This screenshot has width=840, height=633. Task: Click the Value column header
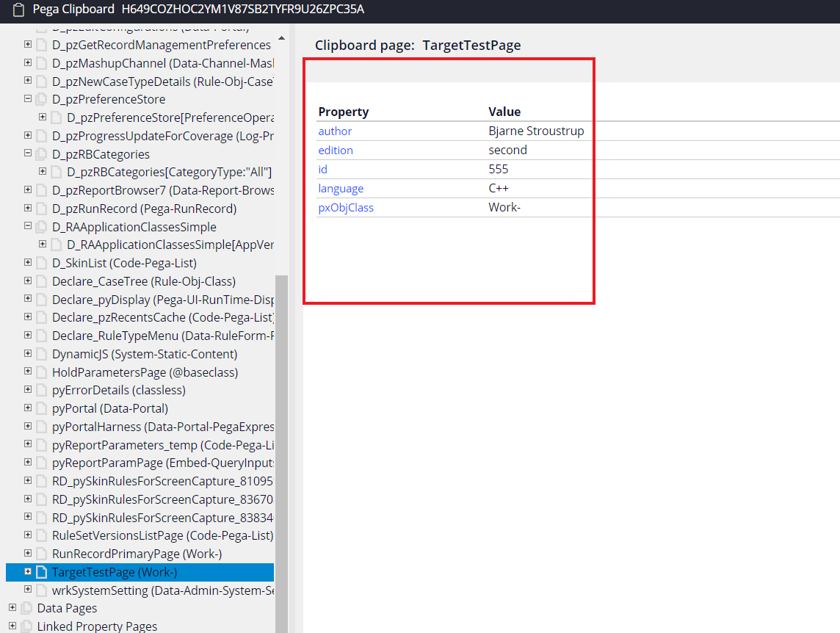pyautogui.click(x=504, y=112)
